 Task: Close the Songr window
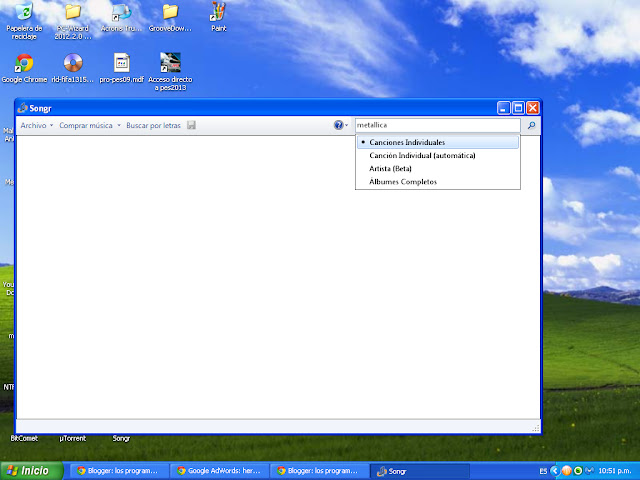click(533, 108)
